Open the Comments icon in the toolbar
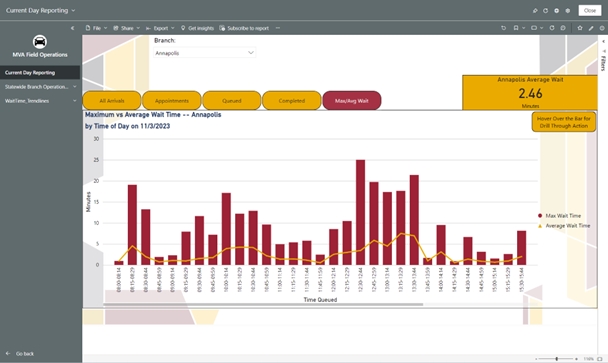Image resolution: width=608 pixels, height=363 pixels. click(x=563, y=28)
